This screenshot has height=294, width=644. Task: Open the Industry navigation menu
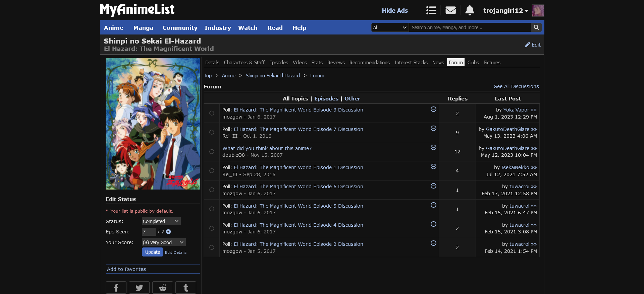[218, 28]
